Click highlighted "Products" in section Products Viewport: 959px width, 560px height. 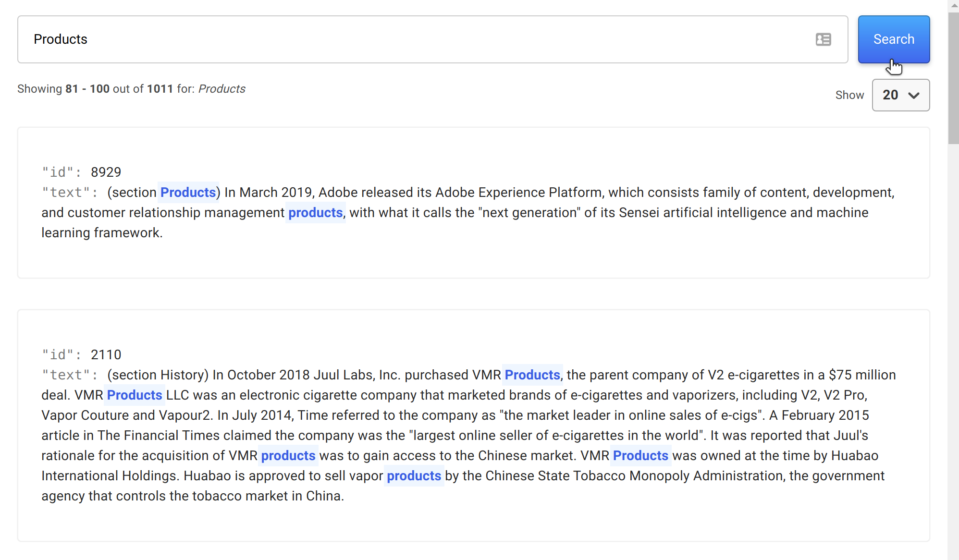188,193
